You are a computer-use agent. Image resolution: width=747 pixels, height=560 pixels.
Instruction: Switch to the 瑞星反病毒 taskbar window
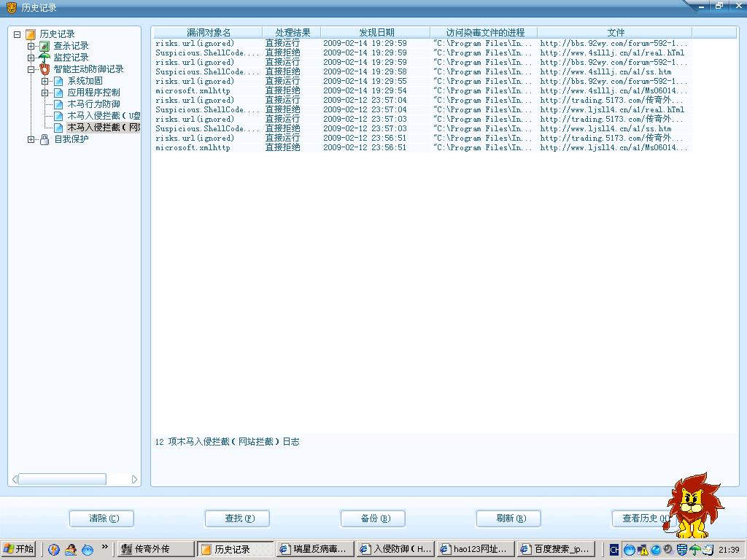click(315, 550)
